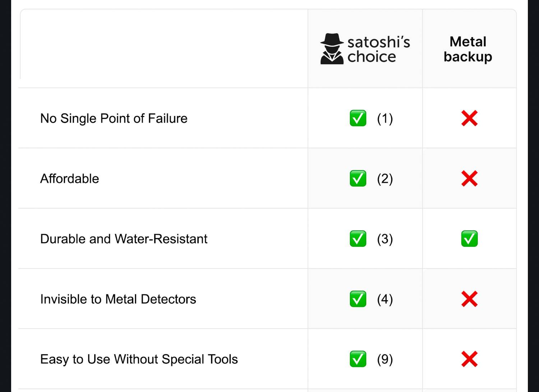Image resolution: width=539 pixels, height=392 pixels.
Task: Click Metal backup green checkmark for Durable row
Action: 469,239
